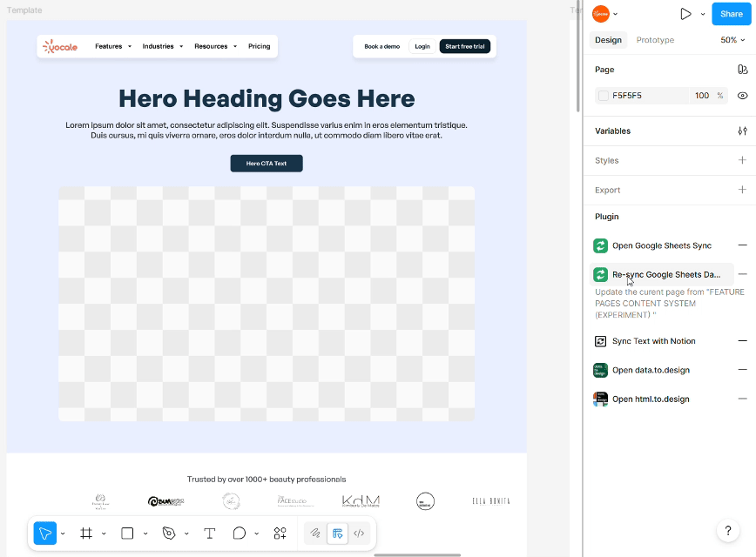Select the Pen tool
The height and width of the screenshot is (557, 756).
click(169, 534)
